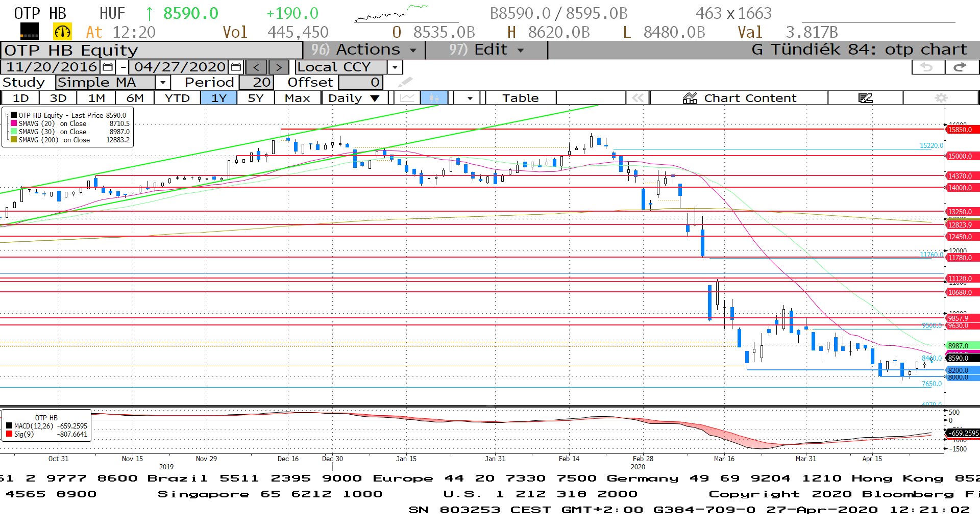Collapse panel with double left chevrons
Viewport: 980px width, 530px height.
pos(638,97)
